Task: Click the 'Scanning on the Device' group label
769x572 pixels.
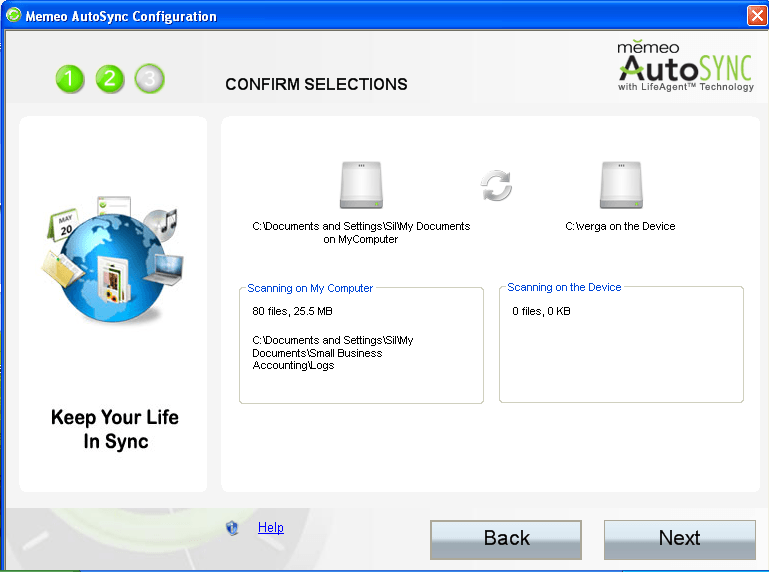Action: (564, 287)
